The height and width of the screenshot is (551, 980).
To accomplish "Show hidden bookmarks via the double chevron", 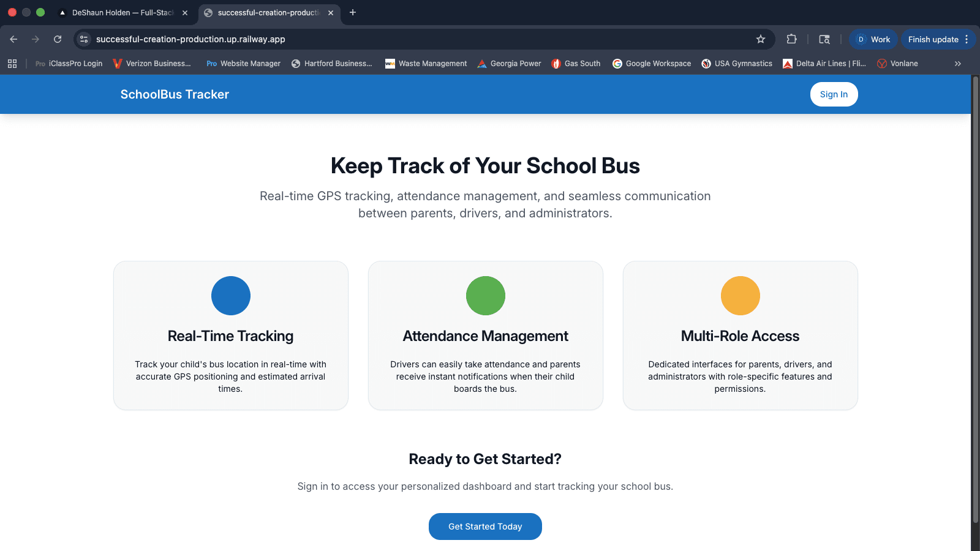I will (x=958, y=63).
